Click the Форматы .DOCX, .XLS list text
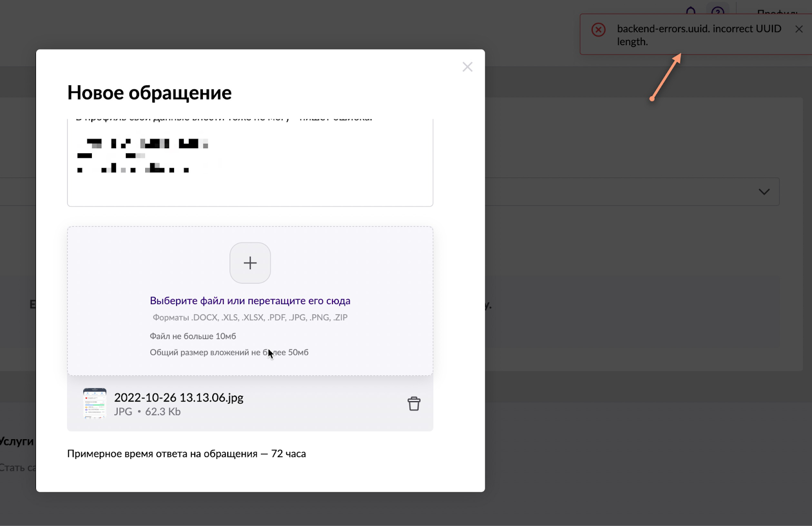 click(x=250, y=317)
